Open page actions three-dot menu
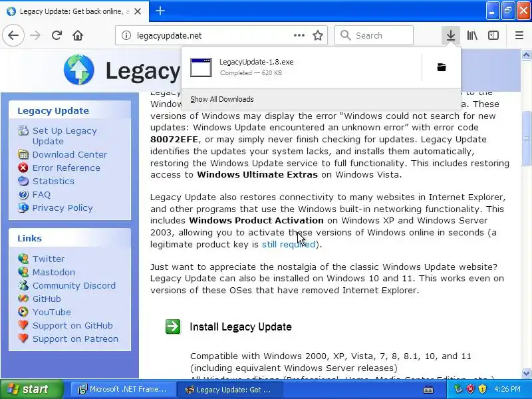Screen dimensions: 532x399 (299, 35)
